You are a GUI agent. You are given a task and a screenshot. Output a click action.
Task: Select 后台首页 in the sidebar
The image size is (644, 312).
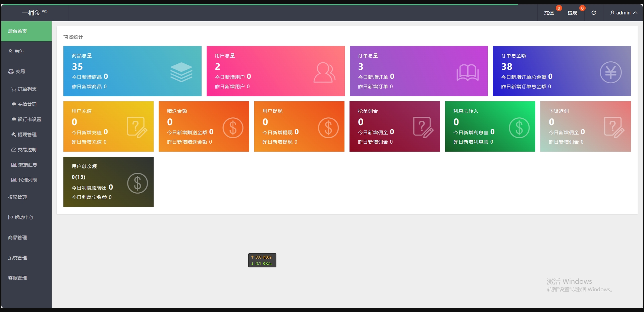click(17, 31)
